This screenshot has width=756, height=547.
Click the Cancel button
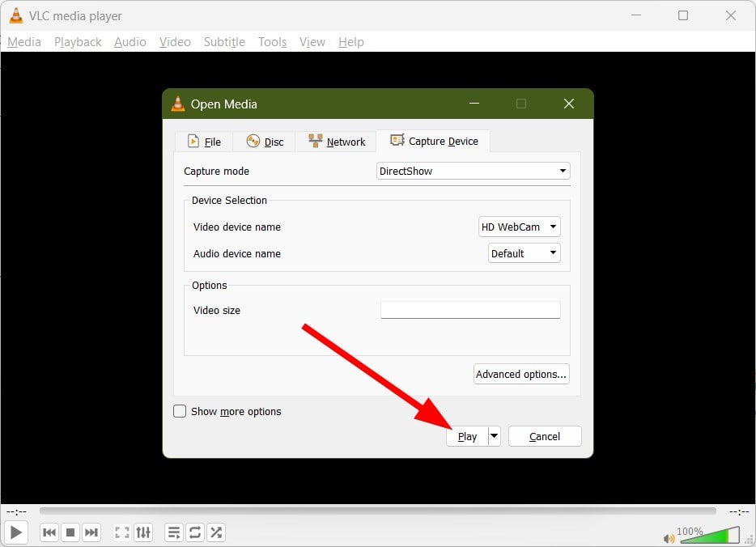tap(545, 436)
